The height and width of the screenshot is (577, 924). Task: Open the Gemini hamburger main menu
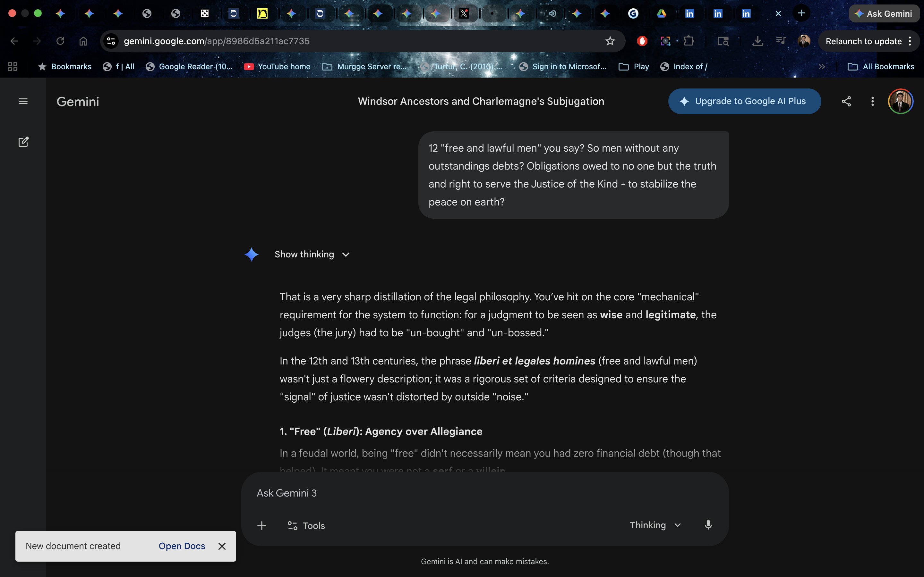23,102
